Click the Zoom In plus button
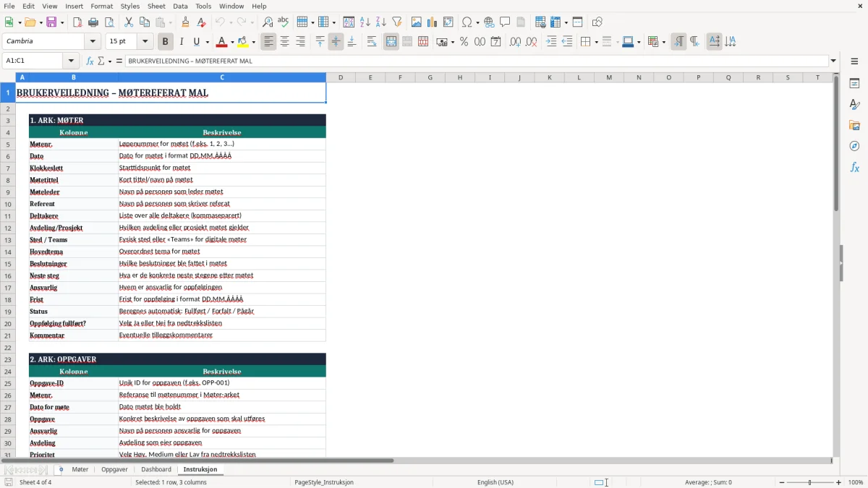The image size is (868, 488). pyautogui.click(x=838, y=482)
